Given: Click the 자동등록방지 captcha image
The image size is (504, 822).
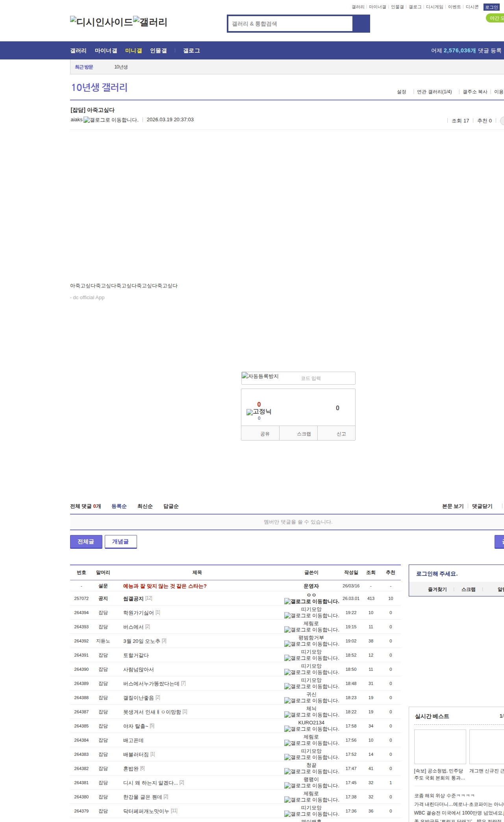Looking at the screenshot, I should [x=260, y=376].
